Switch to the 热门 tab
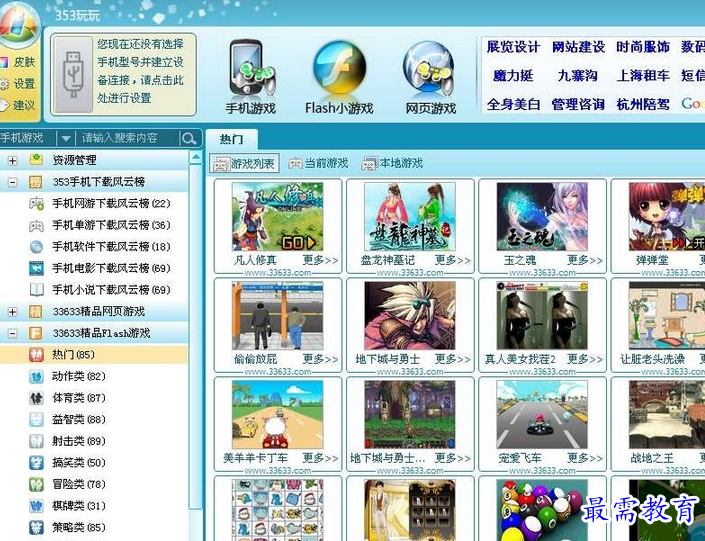This screenshot has width=705, height=541. [232, 139]
